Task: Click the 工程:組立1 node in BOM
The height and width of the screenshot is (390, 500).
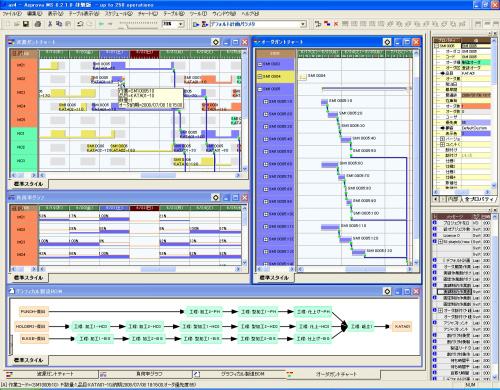Action: tap(361, 326)
